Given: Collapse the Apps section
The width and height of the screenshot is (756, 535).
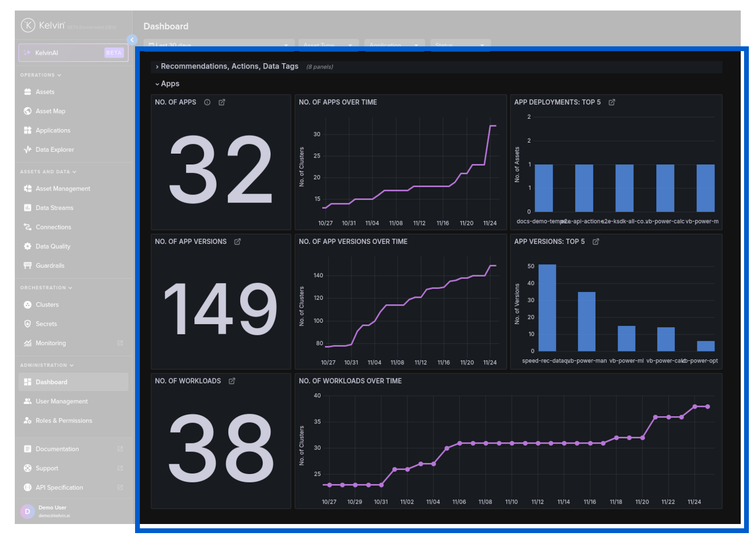Looking at the screenshot, I should 157,84.
